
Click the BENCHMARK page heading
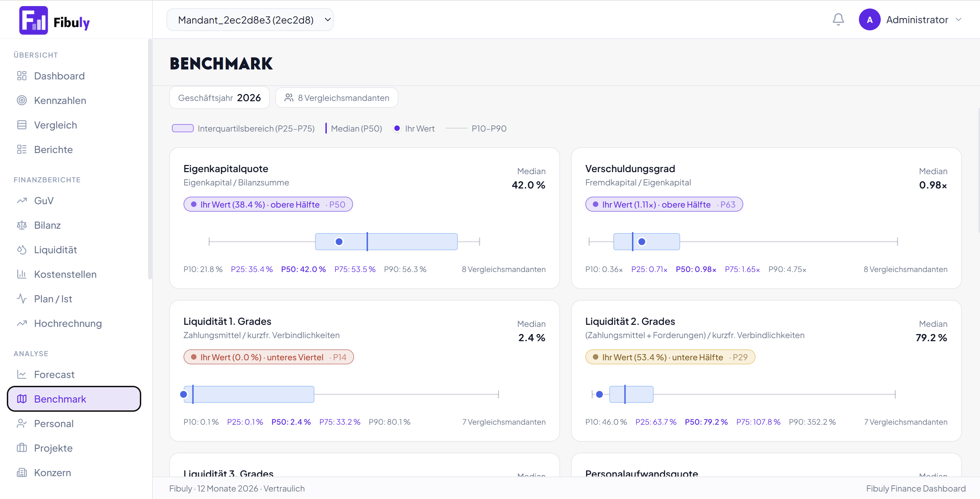click(221, 63)
